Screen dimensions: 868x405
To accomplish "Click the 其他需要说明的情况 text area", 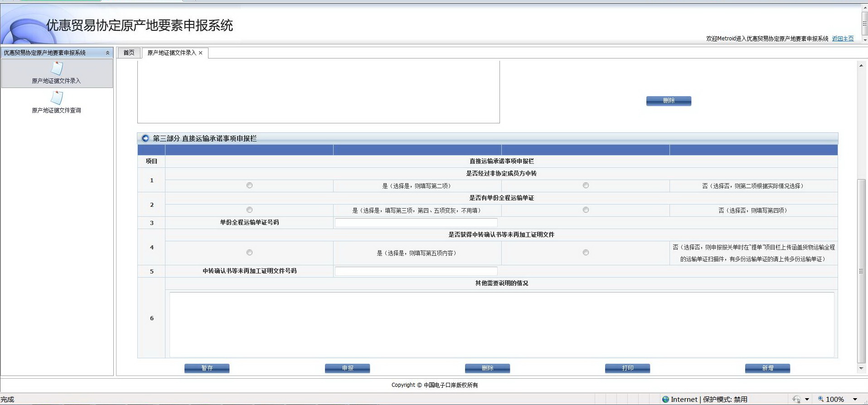I will click(502, 324).
